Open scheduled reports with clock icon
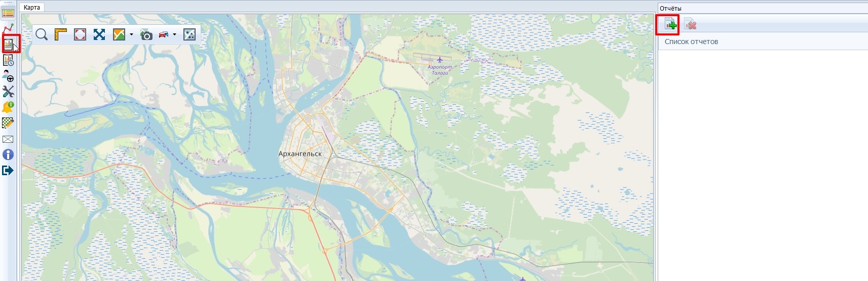 8,60
